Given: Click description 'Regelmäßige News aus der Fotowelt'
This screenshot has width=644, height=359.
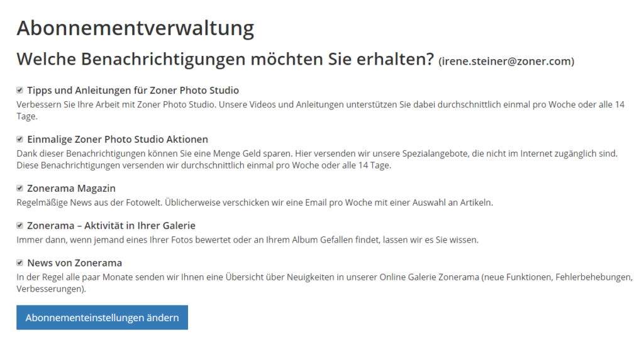Looking at the screenshot, I should tap(255, 202).
